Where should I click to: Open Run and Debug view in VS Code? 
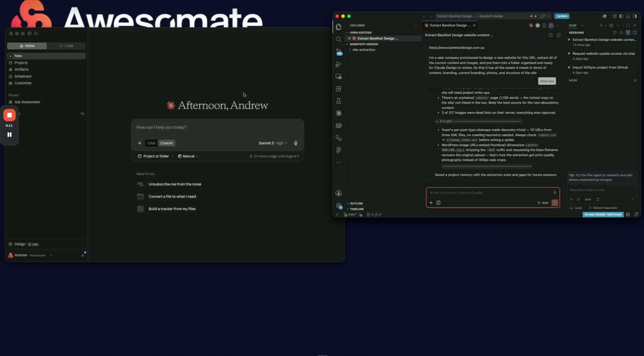[x=338, y=64]
